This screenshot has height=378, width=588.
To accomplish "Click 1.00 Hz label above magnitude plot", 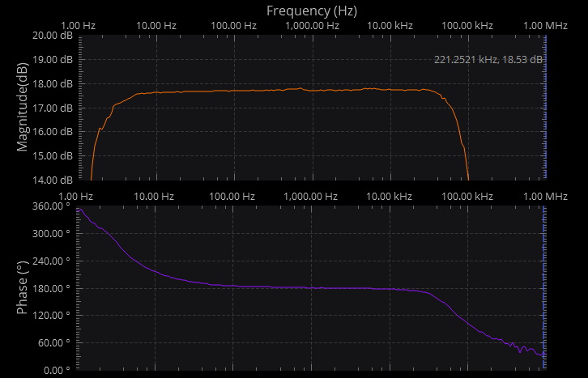I will tap(78, 26).
